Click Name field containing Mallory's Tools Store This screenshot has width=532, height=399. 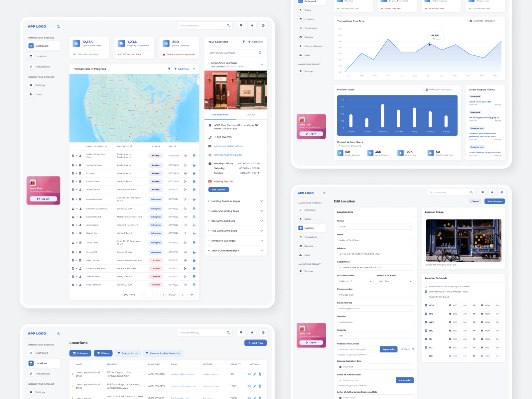click(375, 240)
